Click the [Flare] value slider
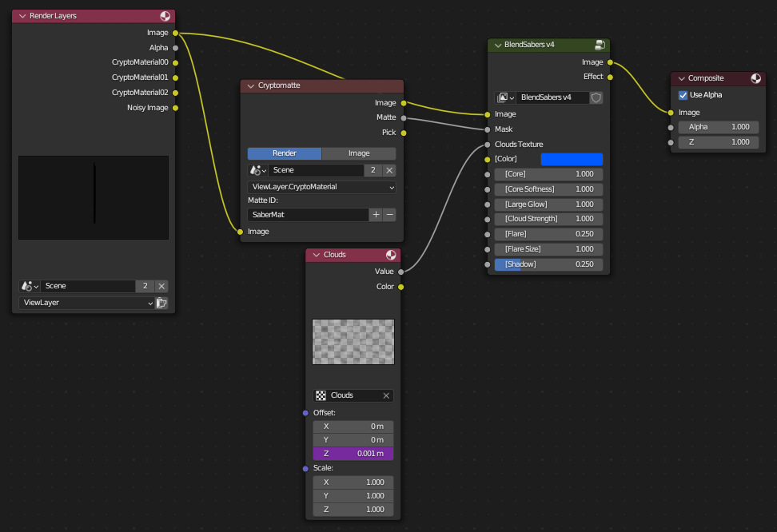777x532 pixels. 548,234
